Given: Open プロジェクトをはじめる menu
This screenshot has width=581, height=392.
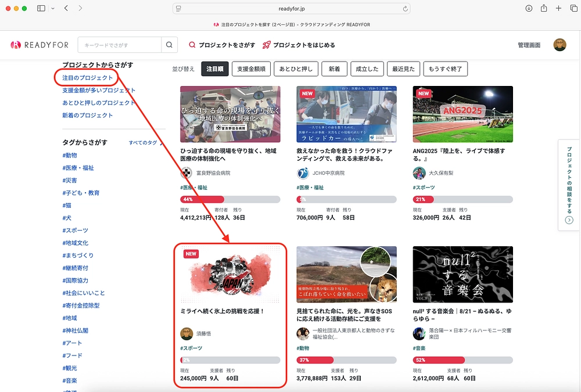Looking at the screenshot, I should [x=299, y=45].
